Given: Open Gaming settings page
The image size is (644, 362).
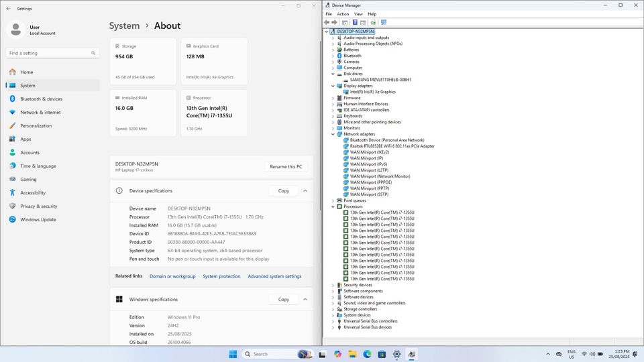Looking at the screenshot, I should pyautogui.click(x=52, y=180).
